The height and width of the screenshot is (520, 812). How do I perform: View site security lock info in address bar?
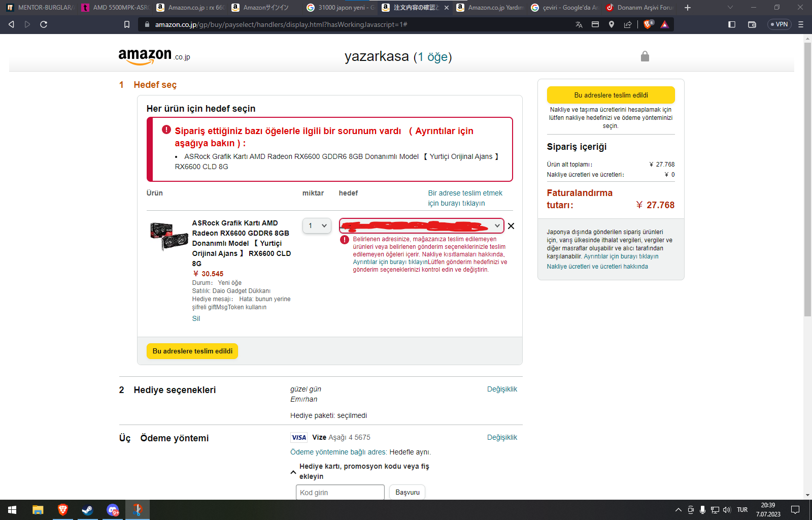(147, 24)
